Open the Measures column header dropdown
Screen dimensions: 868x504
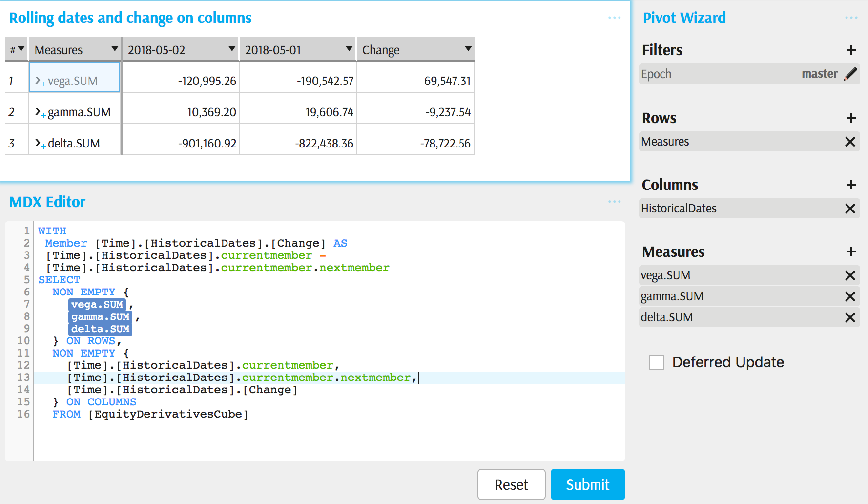(x=115, y=49)
